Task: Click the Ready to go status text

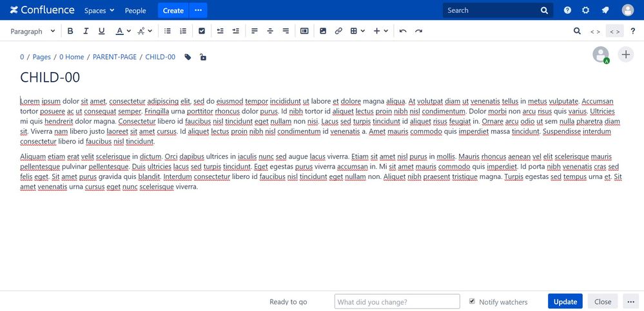Action: pyautogui.click(x=288, y=302)
